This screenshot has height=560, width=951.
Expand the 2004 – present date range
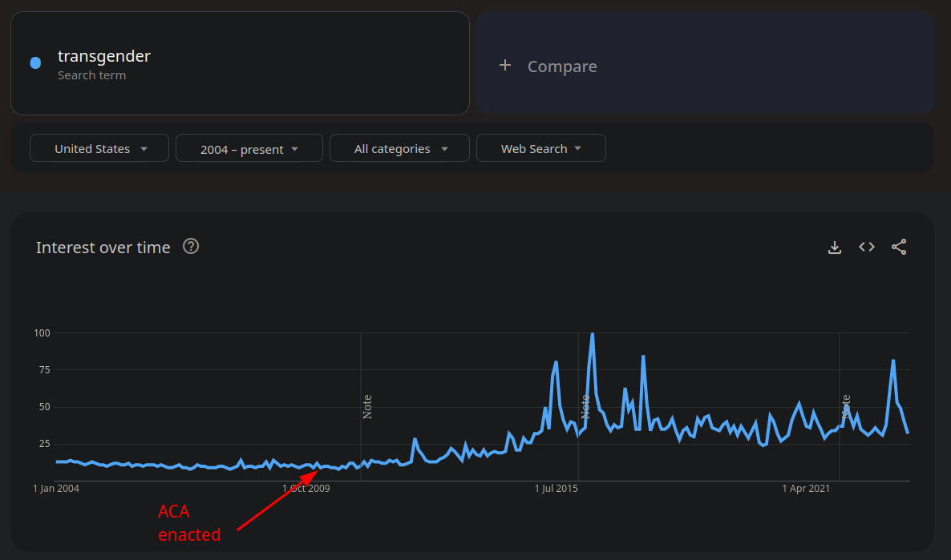tap(249, 148)
